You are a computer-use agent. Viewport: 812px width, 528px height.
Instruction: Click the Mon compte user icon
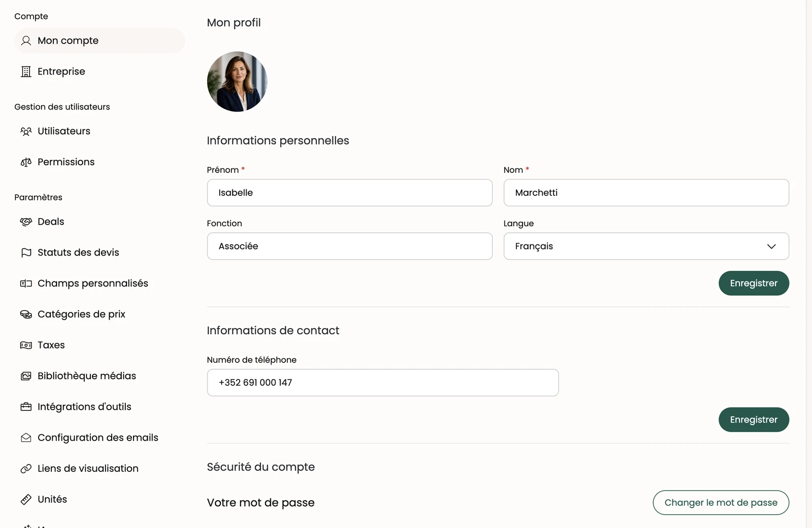pyautogui.click(x=26, y=41)
